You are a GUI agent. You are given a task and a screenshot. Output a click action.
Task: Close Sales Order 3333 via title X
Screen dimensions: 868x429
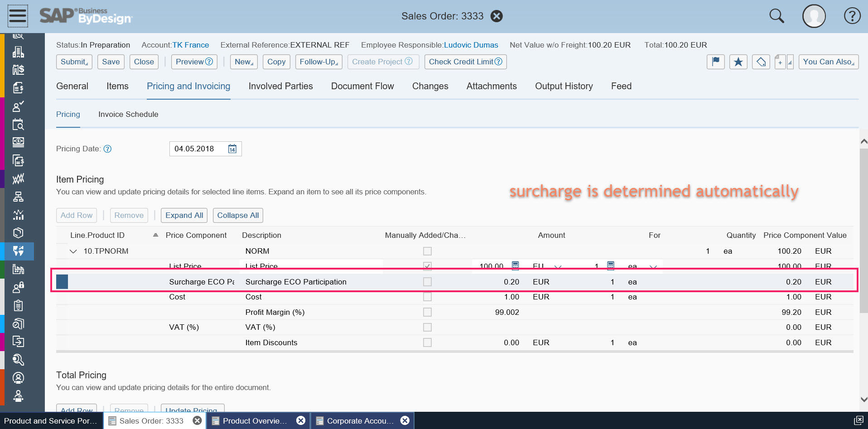click(497, 16)
